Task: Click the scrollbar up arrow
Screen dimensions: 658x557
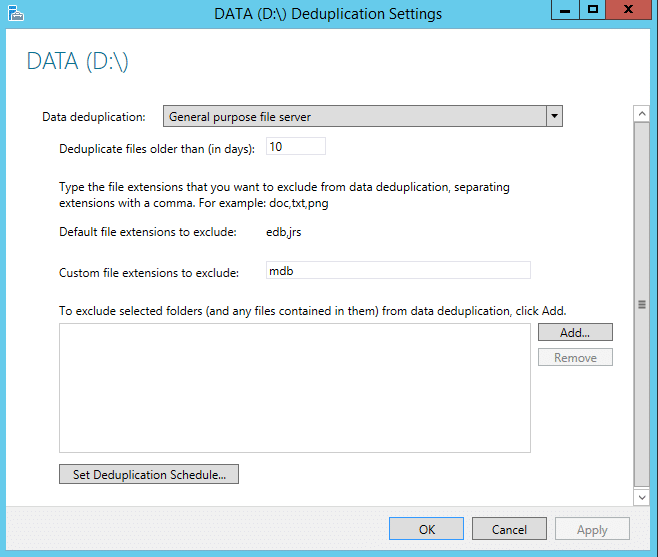Action: pyautogui.click(x=642, y=114)
